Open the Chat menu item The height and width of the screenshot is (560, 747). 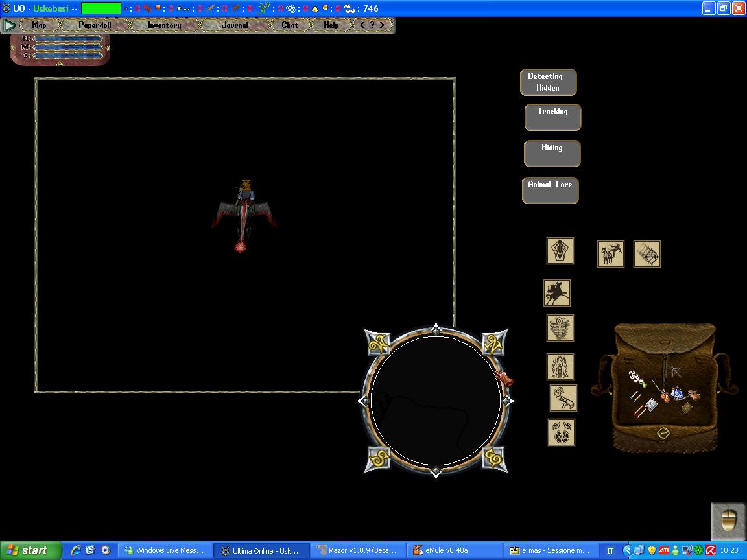[x=290, y=25]
